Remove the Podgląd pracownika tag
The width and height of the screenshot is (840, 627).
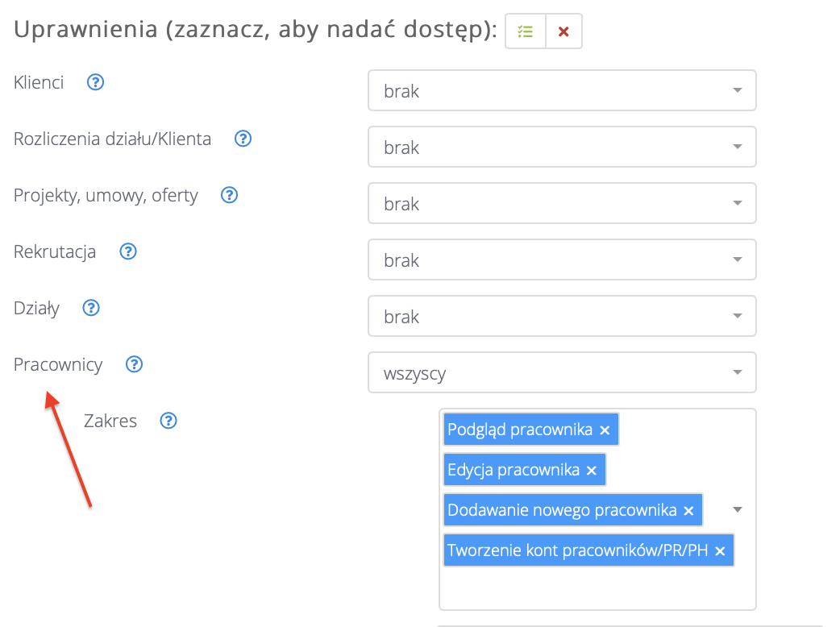pyautogui.click(x=605, y=430)
